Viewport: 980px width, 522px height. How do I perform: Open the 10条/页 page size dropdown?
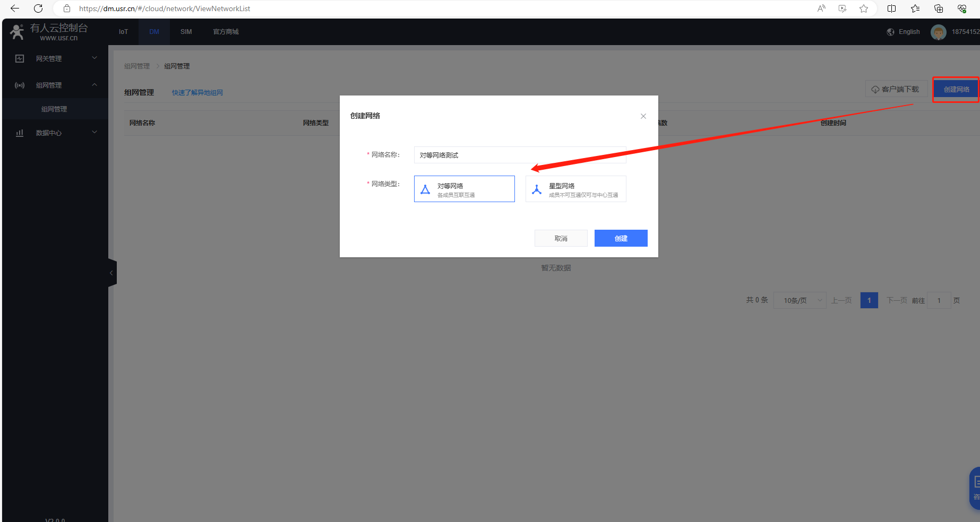click(800, 300)
